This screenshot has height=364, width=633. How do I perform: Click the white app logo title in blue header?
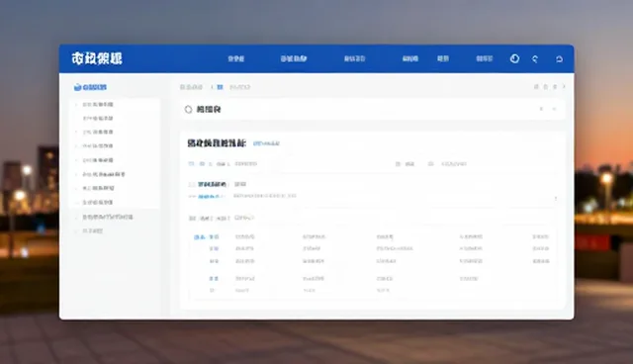click(97, 58)
